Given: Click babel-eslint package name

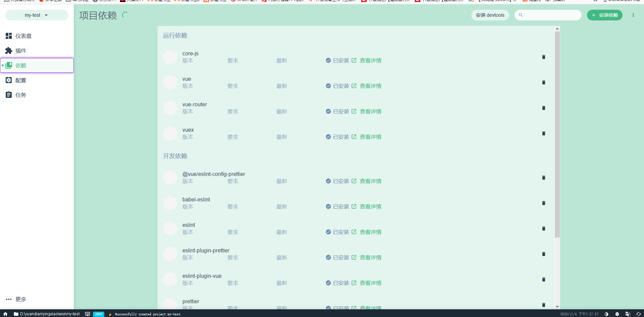Looking at the screenshot, I should click(196, 200).
